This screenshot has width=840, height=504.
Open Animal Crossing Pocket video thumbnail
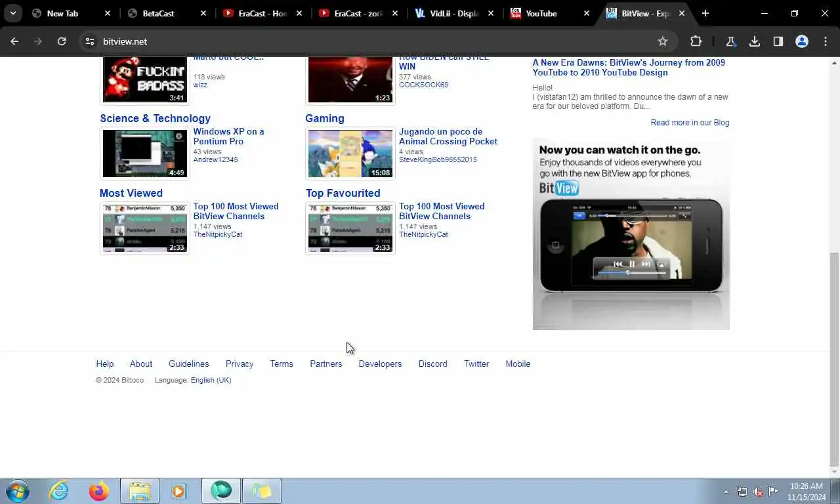350,154
